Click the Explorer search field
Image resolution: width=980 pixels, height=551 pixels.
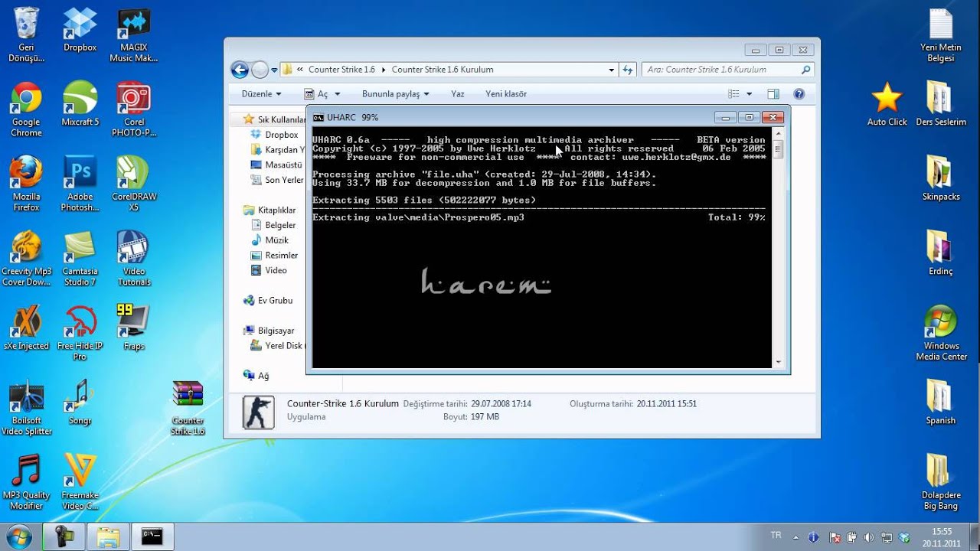pos(727,70)
